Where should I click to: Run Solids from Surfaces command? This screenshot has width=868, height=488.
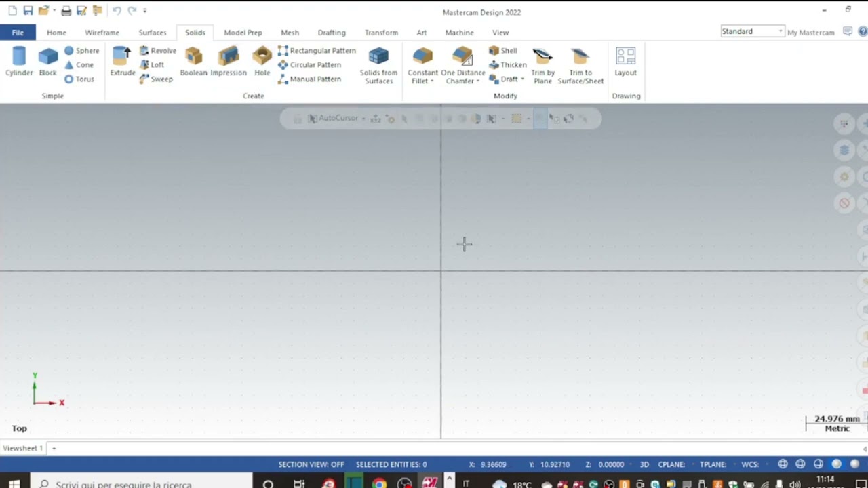(378, 66)
